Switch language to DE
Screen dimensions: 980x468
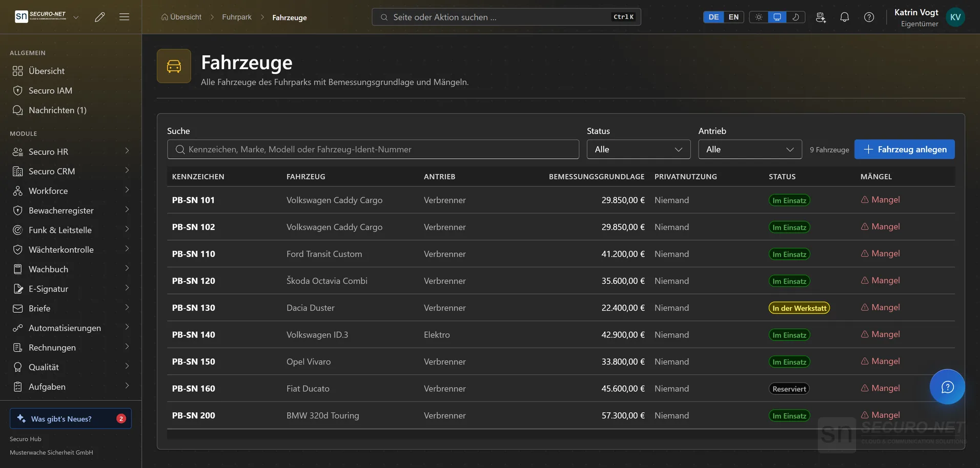(713, 17)
